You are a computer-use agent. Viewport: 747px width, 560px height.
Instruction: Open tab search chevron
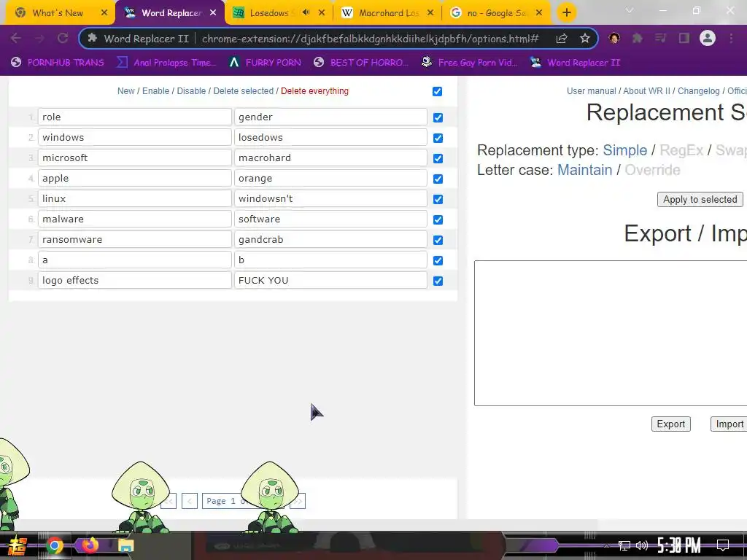(630, 10)
